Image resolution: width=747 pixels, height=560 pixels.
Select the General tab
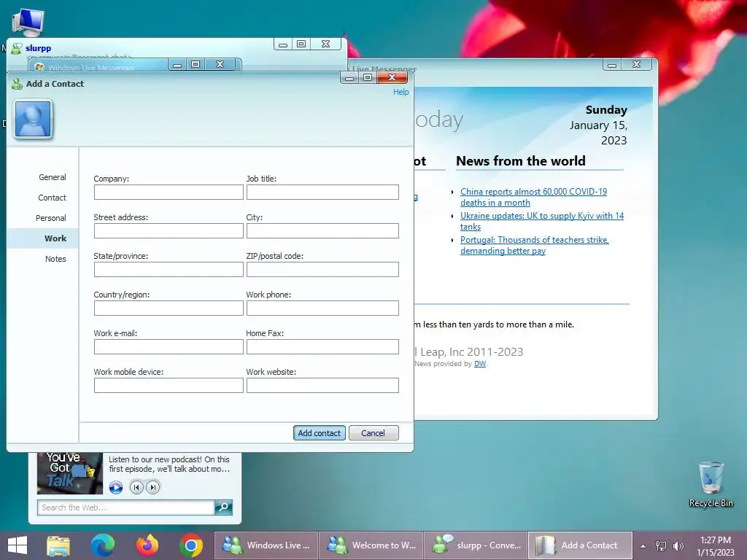(x=53, y=177)
